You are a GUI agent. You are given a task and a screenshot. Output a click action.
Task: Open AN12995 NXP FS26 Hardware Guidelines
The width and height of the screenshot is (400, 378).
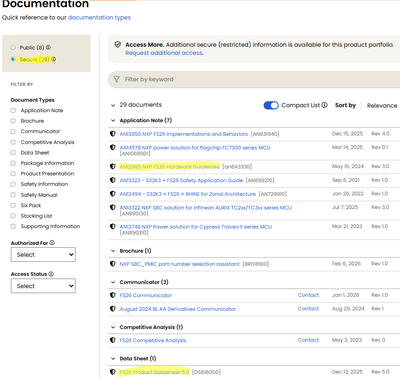tap(169, 166)
